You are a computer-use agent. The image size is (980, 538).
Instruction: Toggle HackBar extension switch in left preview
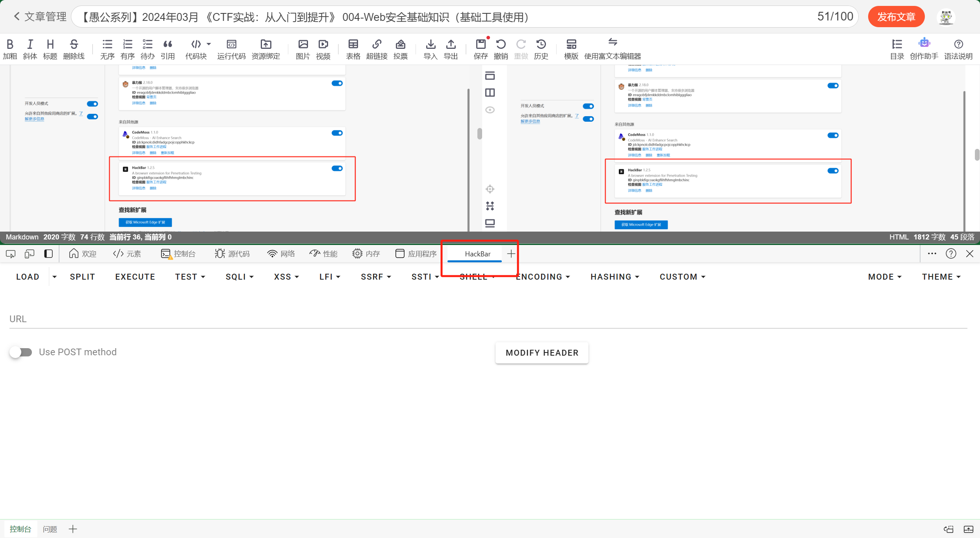[337, 169]
